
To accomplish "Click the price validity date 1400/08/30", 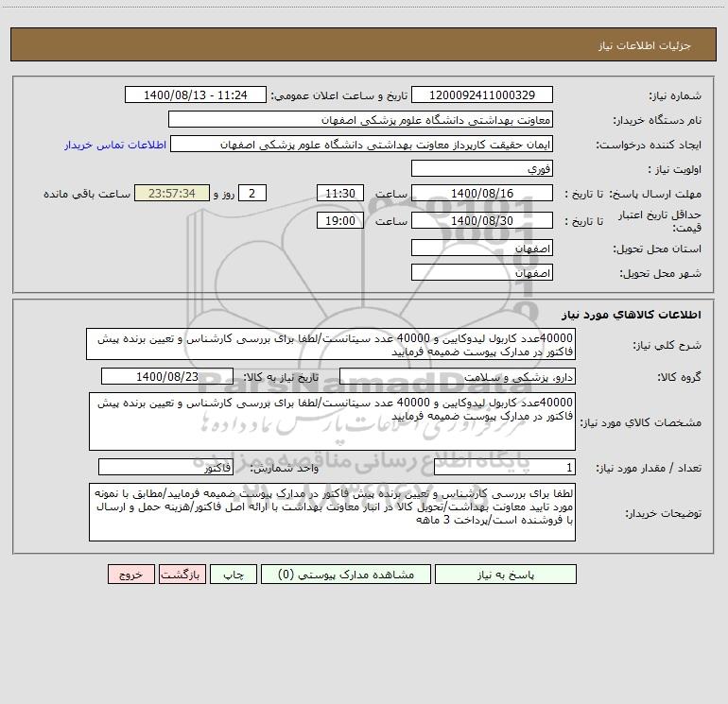I will click(x=482, y=220).
